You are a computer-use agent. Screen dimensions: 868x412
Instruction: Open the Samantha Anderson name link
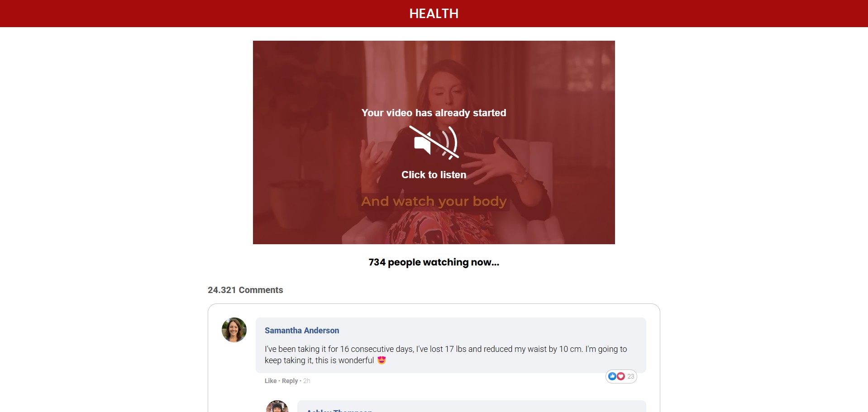pos(302,331)
